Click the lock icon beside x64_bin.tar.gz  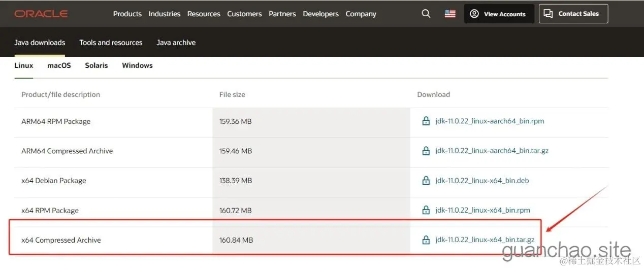[426, 240]
